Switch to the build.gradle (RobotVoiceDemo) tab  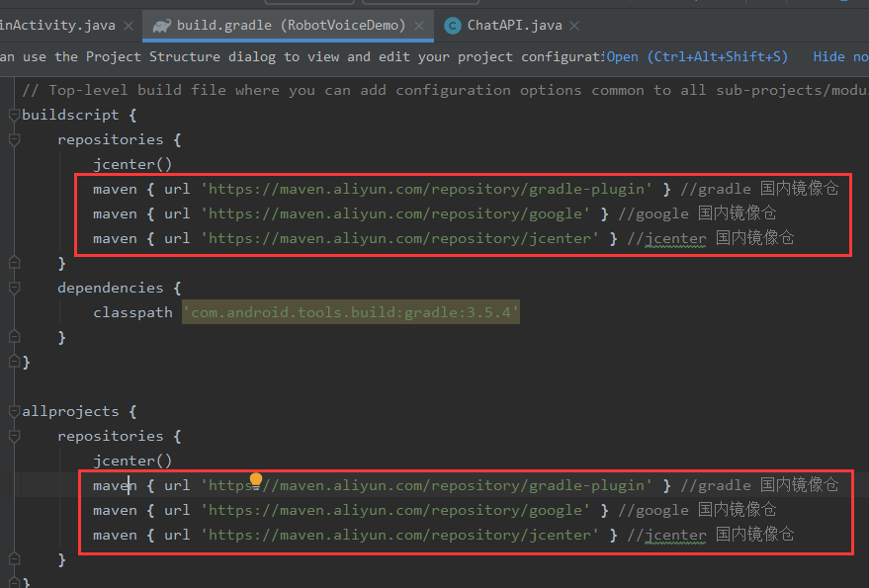288,26
